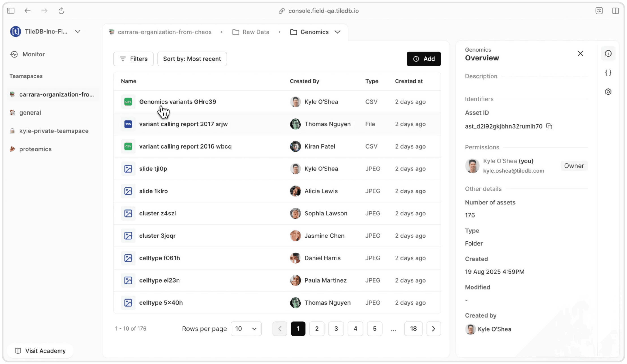Image resolution: width=627 pixels, height=364 pixels.
Task: Open the Filters button
Action: pos(133,59)
